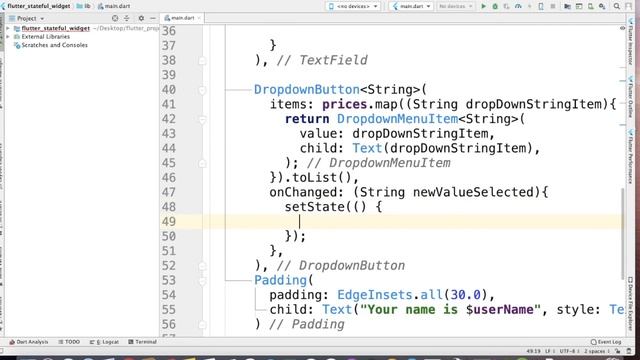The height and width of the screenshot is (360, 640).
Task: Click the Run with coverage icon
Action: point(507,6)
